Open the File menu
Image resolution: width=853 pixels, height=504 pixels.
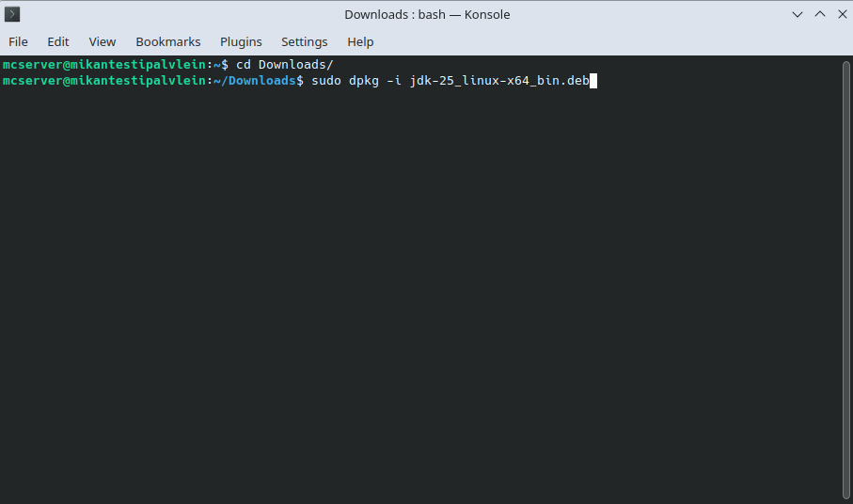point(18,41)
